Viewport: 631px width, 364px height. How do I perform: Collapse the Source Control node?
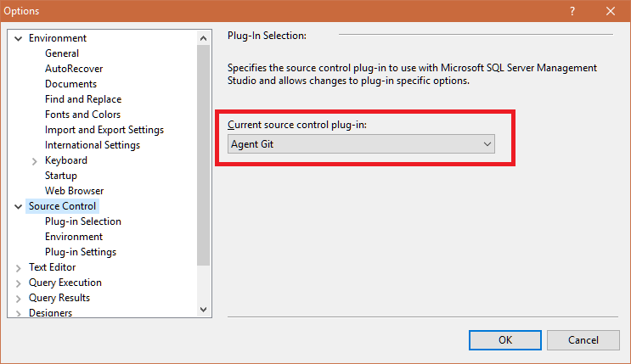[x=19, y=206]
